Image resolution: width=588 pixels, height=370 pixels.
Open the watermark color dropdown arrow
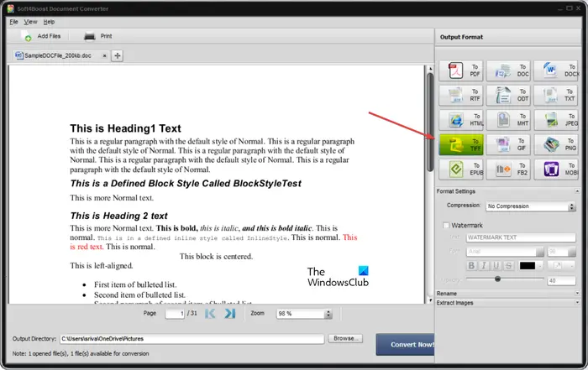point(540,266)
